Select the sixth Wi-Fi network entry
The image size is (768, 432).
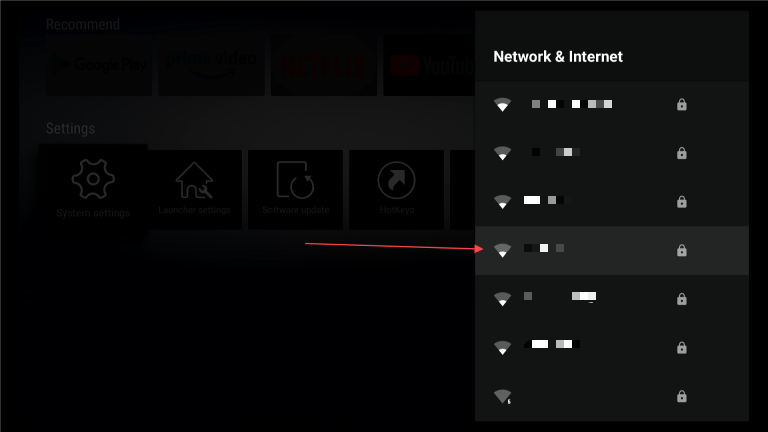pyautogui.click(x=612, y=348)
